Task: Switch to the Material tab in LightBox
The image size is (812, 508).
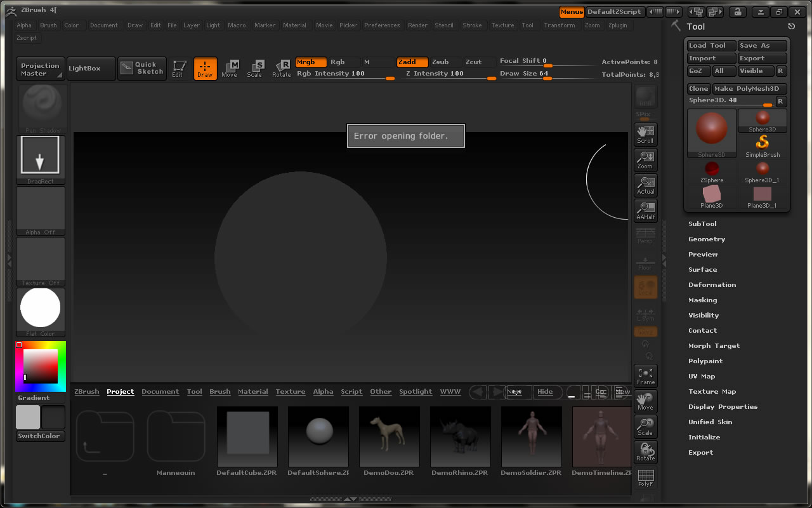Action: [x=252, y=392]
